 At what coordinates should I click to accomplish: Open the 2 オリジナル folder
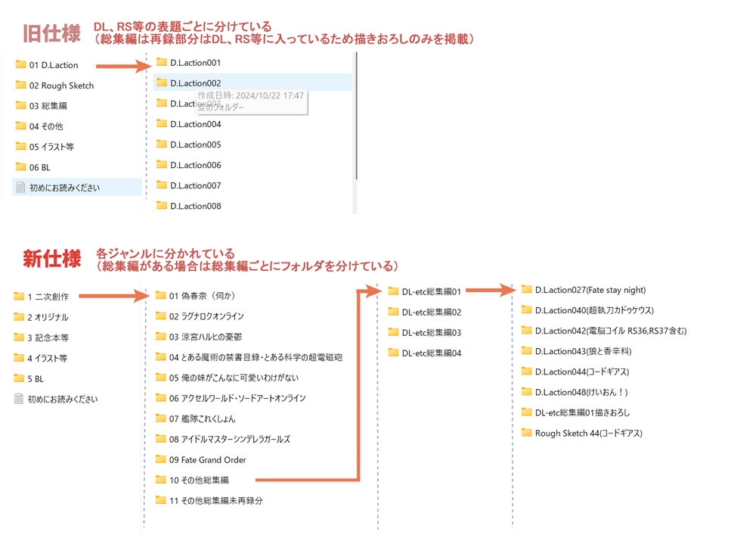42,317
